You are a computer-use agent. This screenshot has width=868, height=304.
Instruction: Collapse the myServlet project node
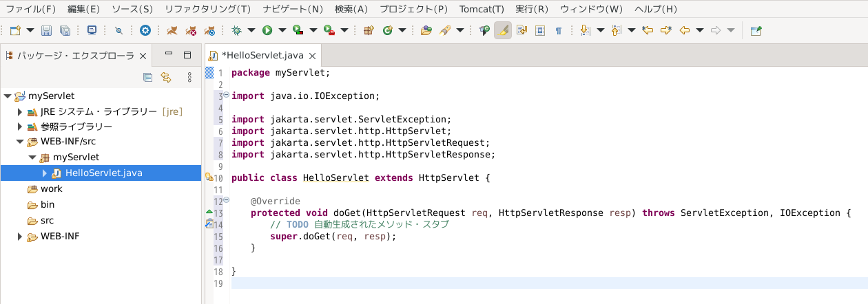click(8, 96)
